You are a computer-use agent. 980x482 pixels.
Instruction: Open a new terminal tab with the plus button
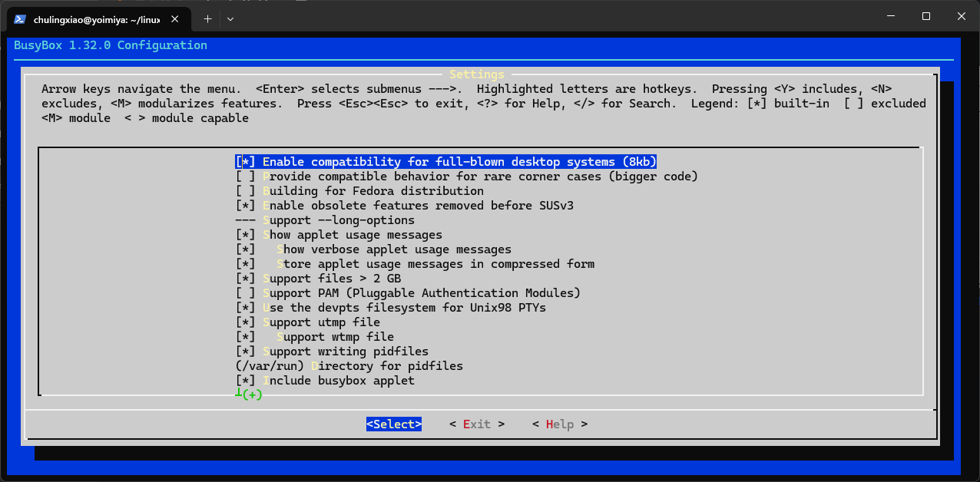tap(207, 18)
